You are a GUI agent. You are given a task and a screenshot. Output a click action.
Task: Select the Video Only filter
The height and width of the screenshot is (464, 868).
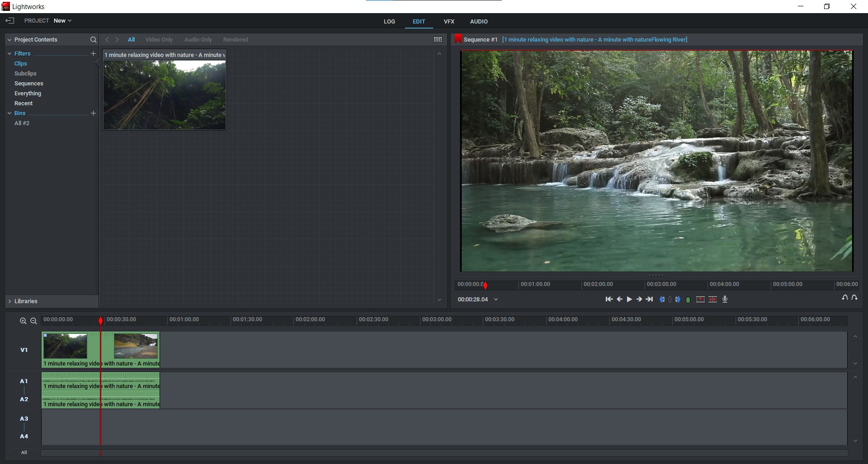click(159, 40)
